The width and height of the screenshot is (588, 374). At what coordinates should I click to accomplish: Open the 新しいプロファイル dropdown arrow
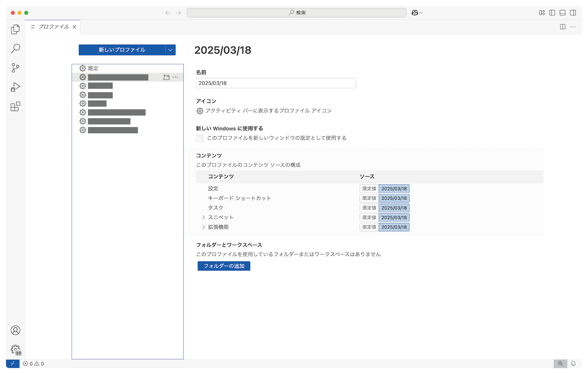pos(170,50)
